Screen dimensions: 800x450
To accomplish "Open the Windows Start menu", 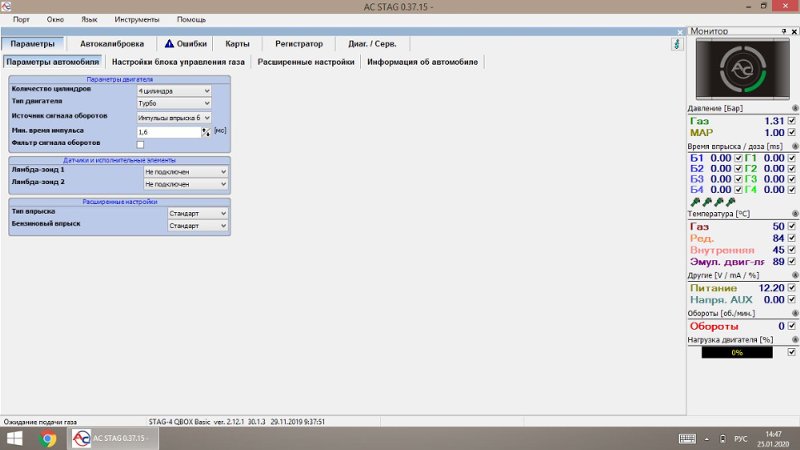I will pos(14,438).
